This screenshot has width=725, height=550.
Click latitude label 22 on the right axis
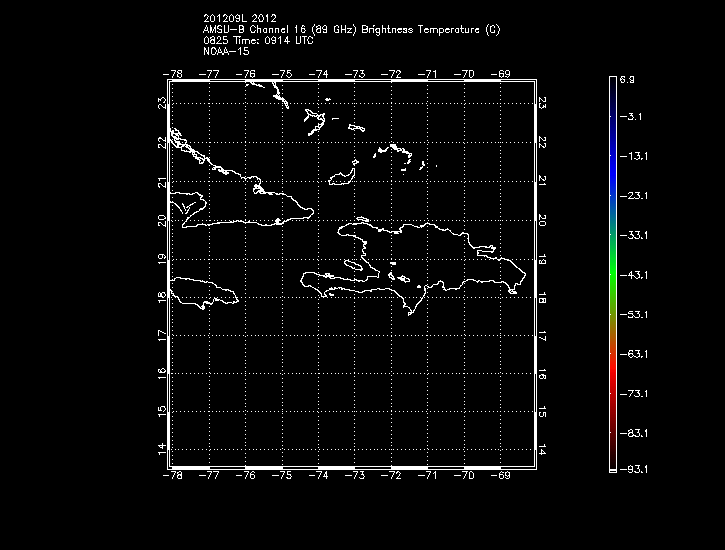pos(542,143)
